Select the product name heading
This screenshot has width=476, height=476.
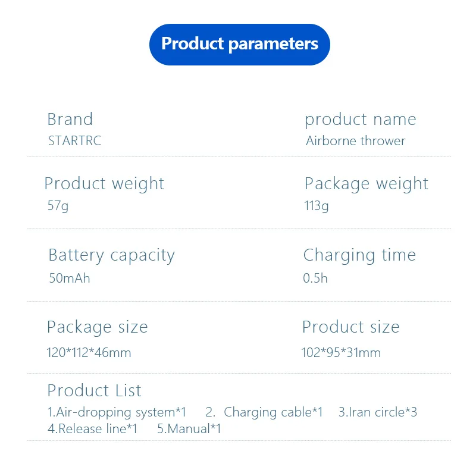pos(361,120)
